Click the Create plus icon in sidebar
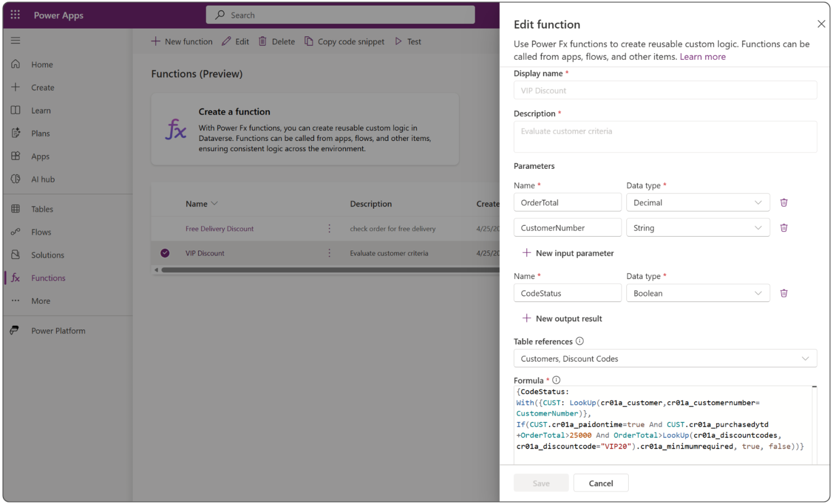 pos(16,87)
